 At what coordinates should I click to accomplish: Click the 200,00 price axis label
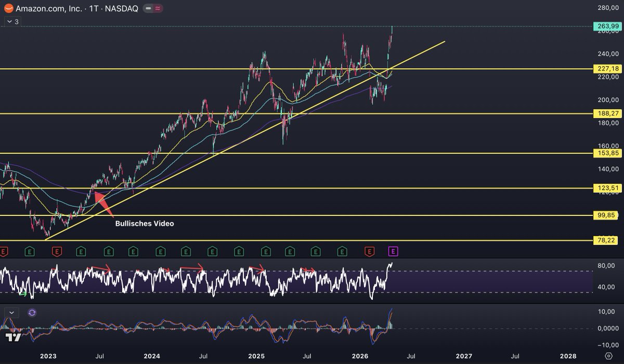pyautogui.click(x=608, y=100)
